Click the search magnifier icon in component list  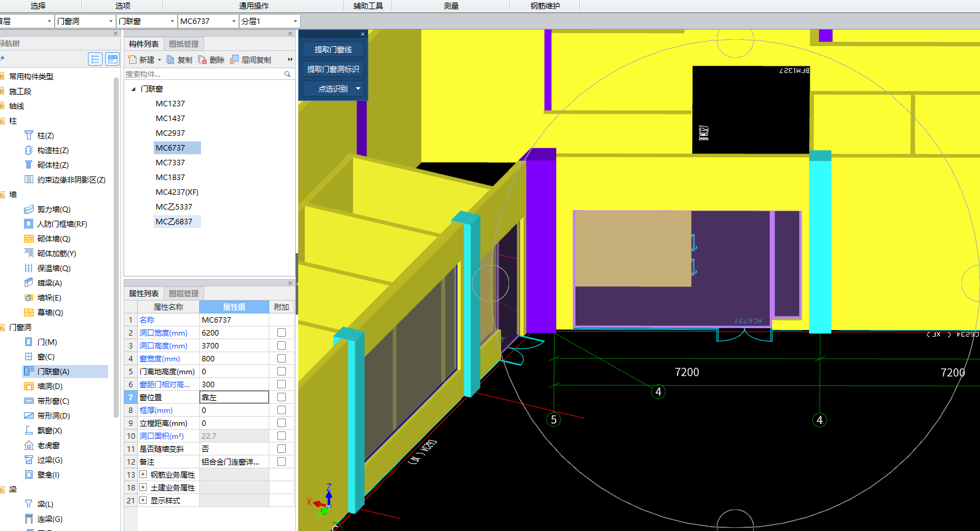coord(287,74)
